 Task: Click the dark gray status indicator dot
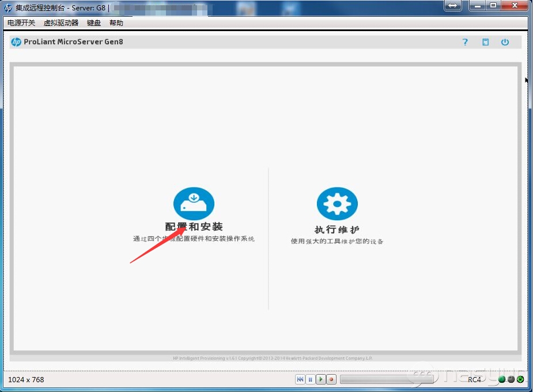pyautogui.click(x=511, y=379)
